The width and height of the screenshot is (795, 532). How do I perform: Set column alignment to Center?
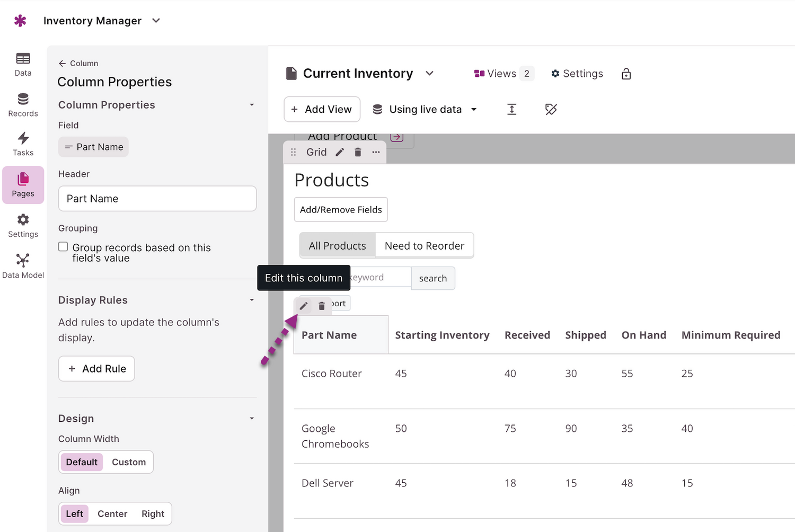[x=112, y=514]
